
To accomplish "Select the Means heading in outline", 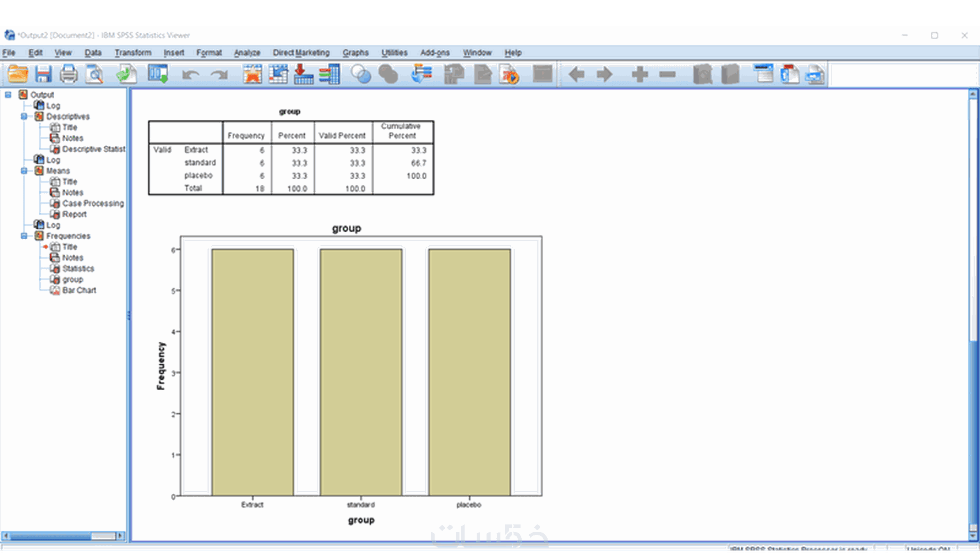I will point(58,171).
